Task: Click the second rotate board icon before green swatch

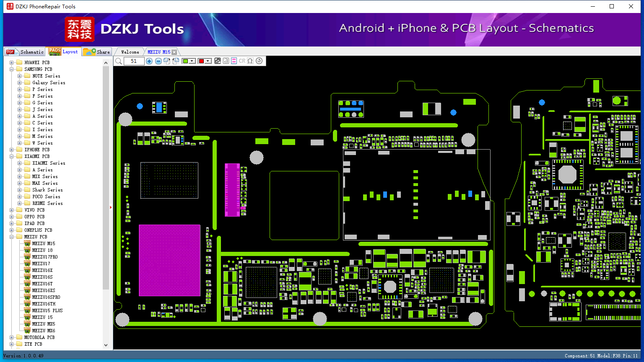Action: pyautogui.click(x=176, y=61)
